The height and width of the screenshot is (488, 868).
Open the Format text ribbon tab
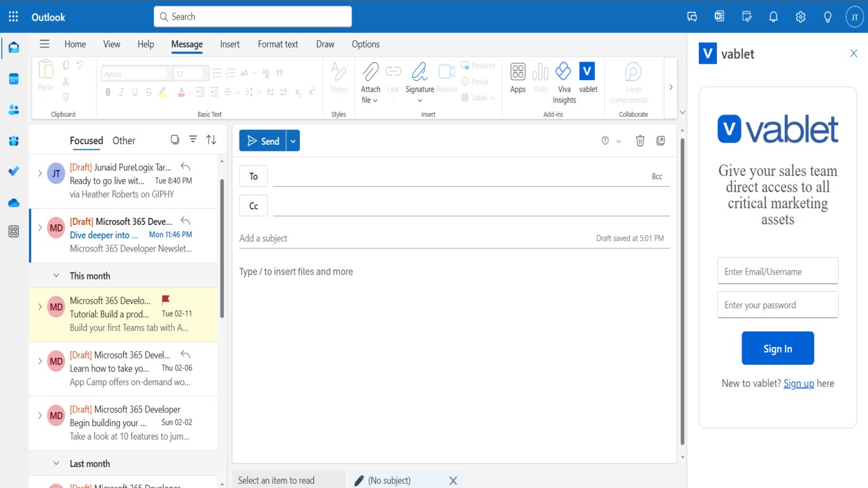(x=278, y=44)
